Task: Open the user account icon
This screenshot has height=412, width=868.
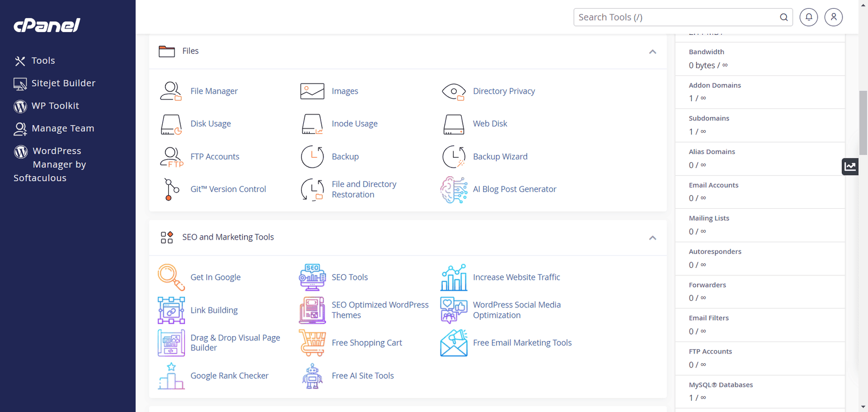Action: [833, 17]
